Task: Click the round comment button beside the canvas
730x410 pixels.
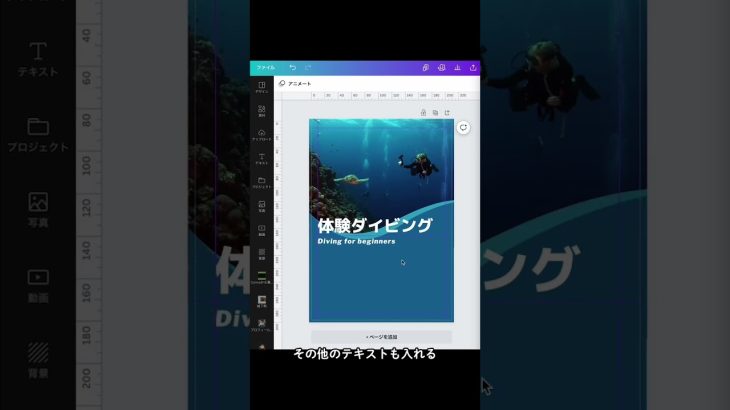Action: [x=464, y=127]
